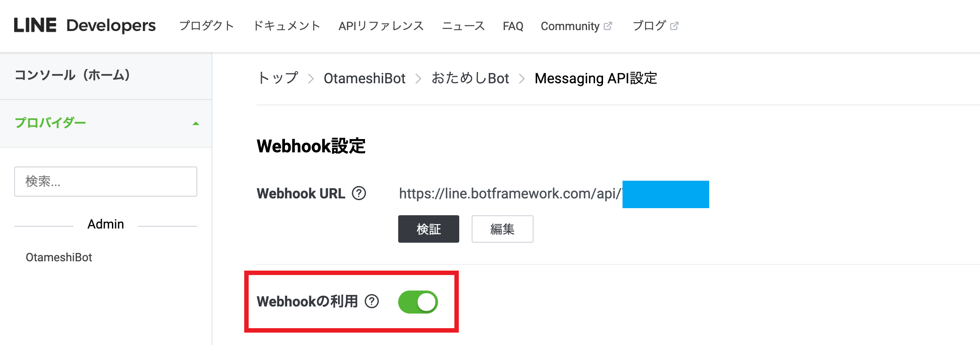Go to APIリファレンス in top navigation
980x345 pixels.
[x=381, y=26]
